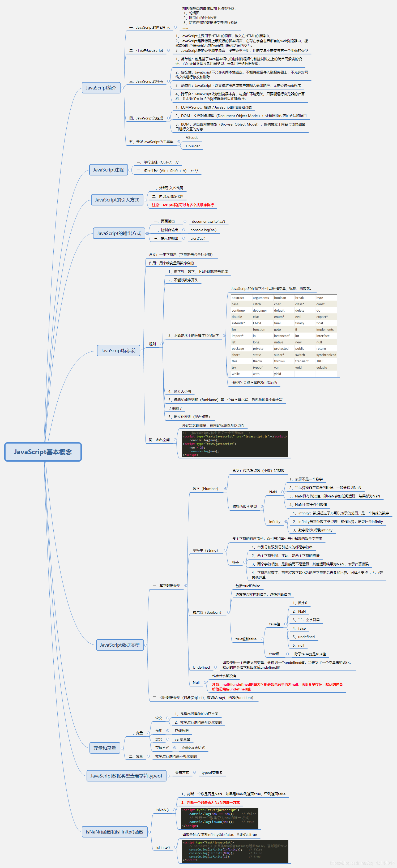The height and width of the screenshot is (868, 397).
Task: Click the 除了false就是true值 node
Action: pos(310,654)
